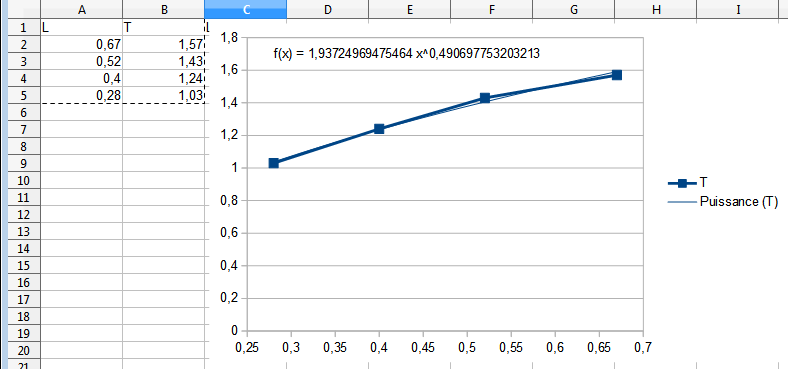Select column B header
Screen dimensions: 788x369
[163, 9]
